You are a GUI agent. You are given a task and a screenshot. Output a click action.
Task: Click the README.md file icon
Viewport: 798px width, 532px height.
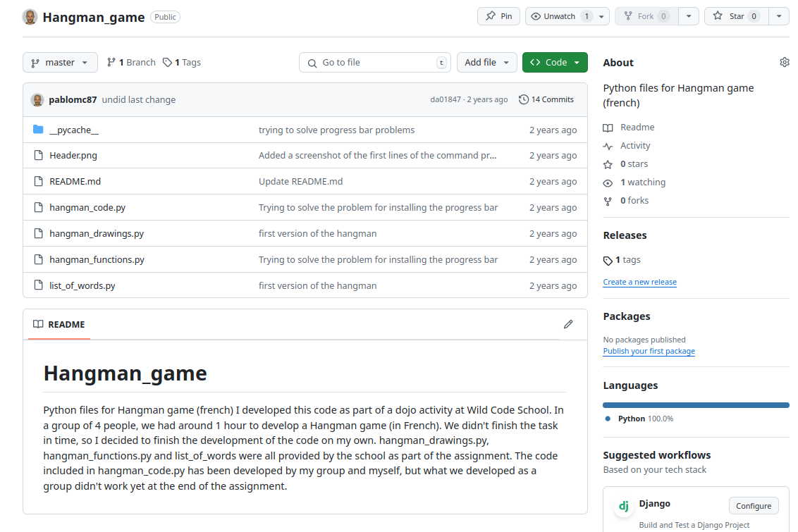tap(38, 181)
